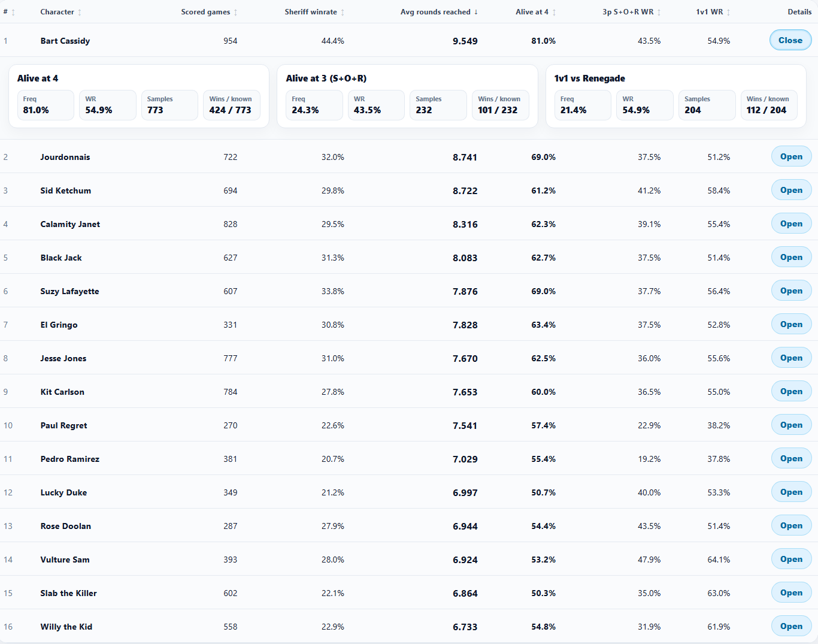
Task: Open Slab the Killer details
Action: coord(791,592)
